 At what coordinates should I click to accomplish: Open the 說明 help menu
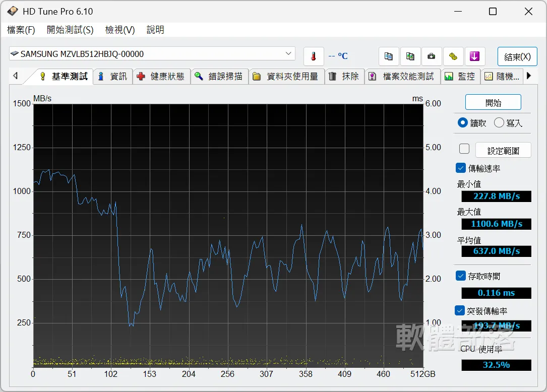click(155, 30)
